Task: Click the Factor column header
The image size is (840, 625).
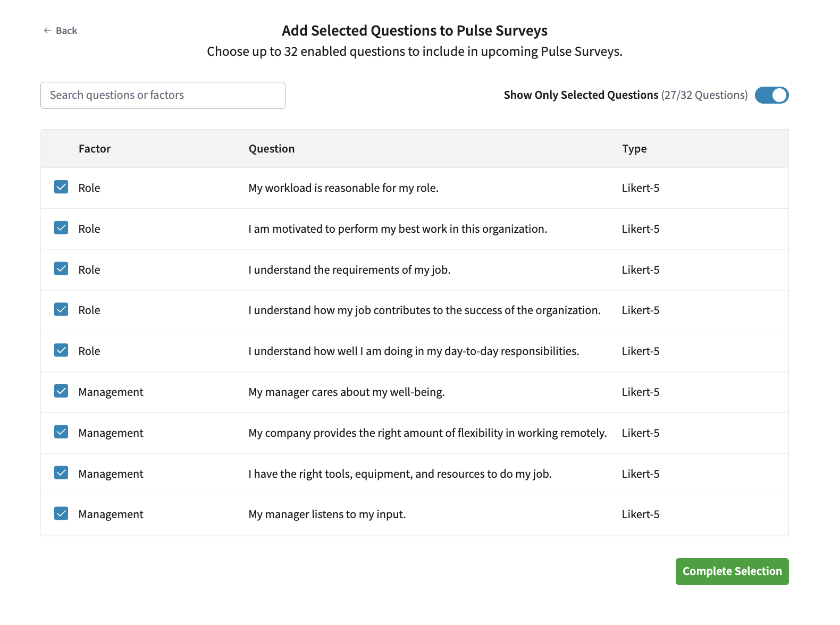Action: [95, 149]
